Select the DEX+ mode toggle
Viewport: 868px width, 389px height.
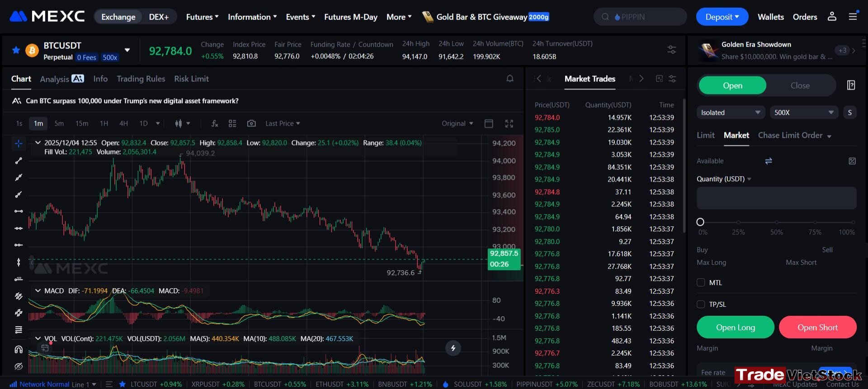coord(159,17)
